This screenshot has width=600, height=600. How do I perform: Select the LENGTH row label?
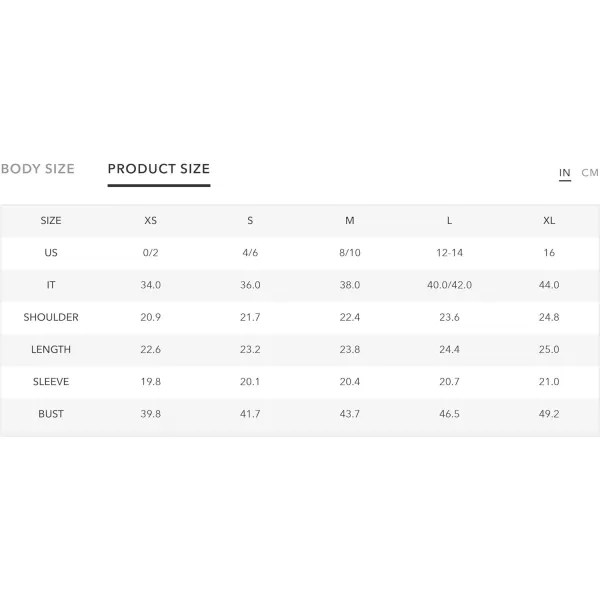point(51,349)
